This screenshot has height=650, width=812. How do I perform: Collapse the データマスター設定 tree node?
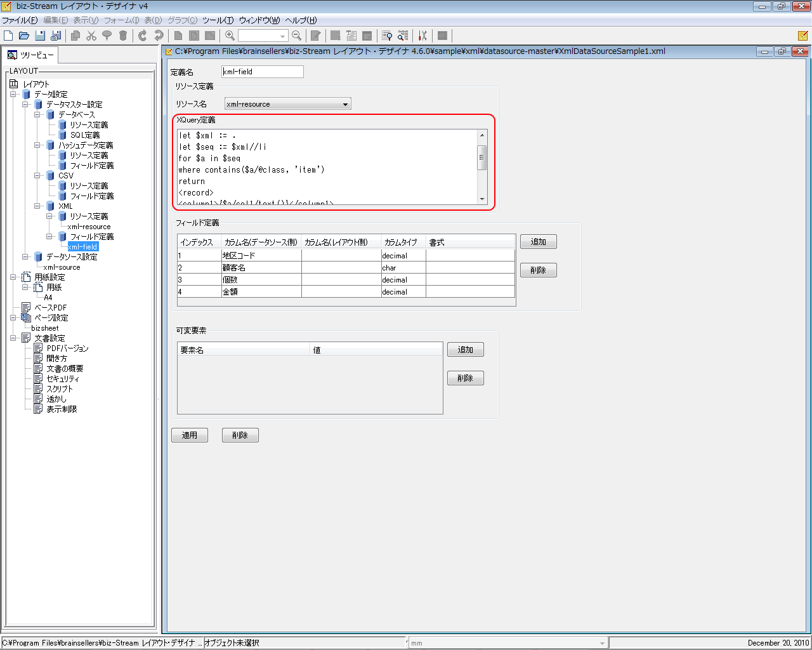[x=25, y=104]
